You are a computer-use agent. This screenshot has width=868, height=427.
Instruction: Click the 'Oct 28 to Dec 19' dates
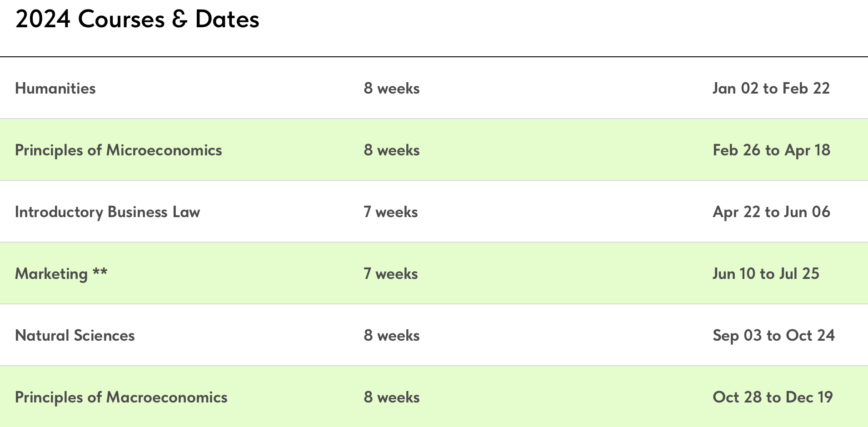773,397
